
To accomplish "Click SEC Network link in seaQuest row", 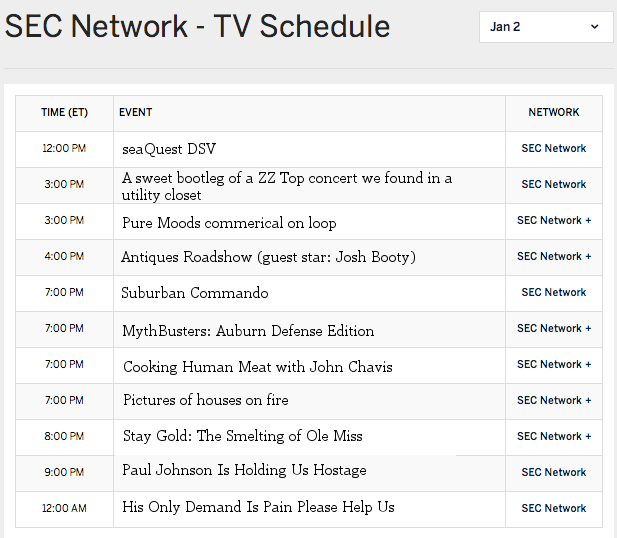I will [x=554, y=148].
